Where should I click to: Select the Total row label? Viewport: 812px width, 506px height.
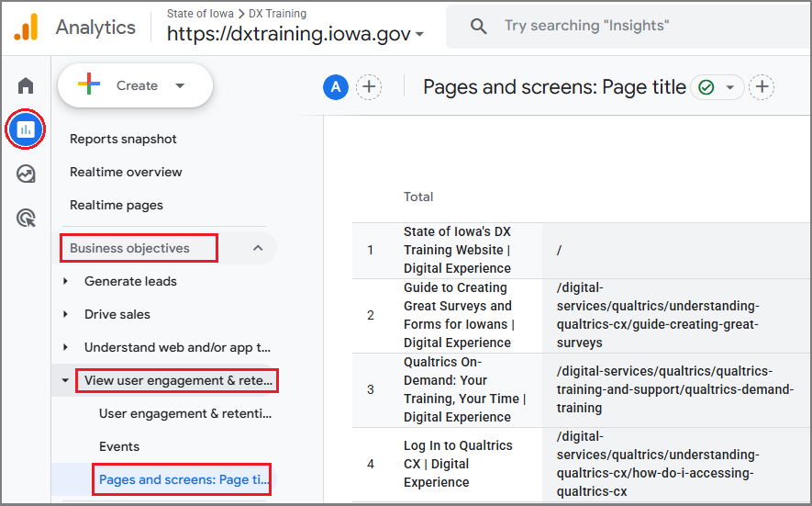click(418, 197)
